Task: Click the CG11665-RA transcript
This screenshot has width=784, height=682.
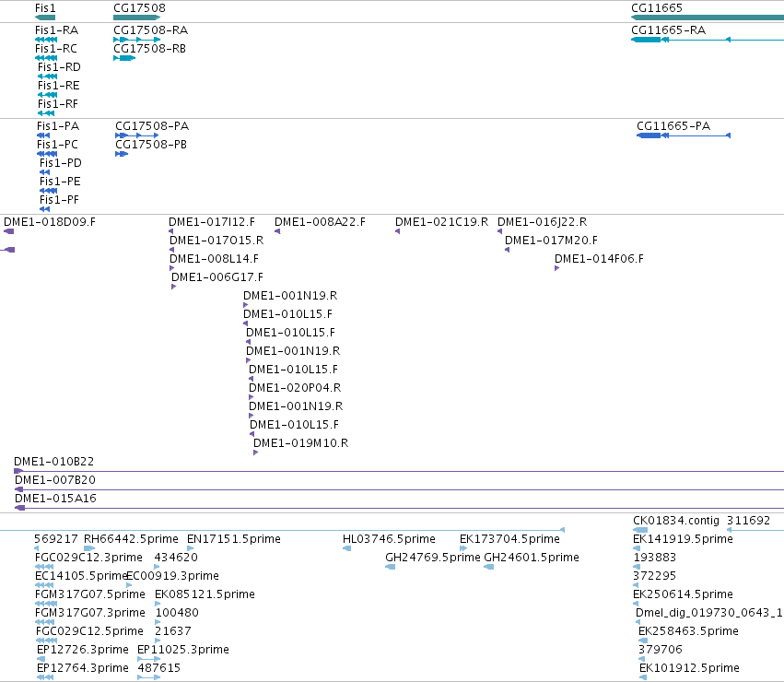Action: pyautogui.click(x=668, y=30)
